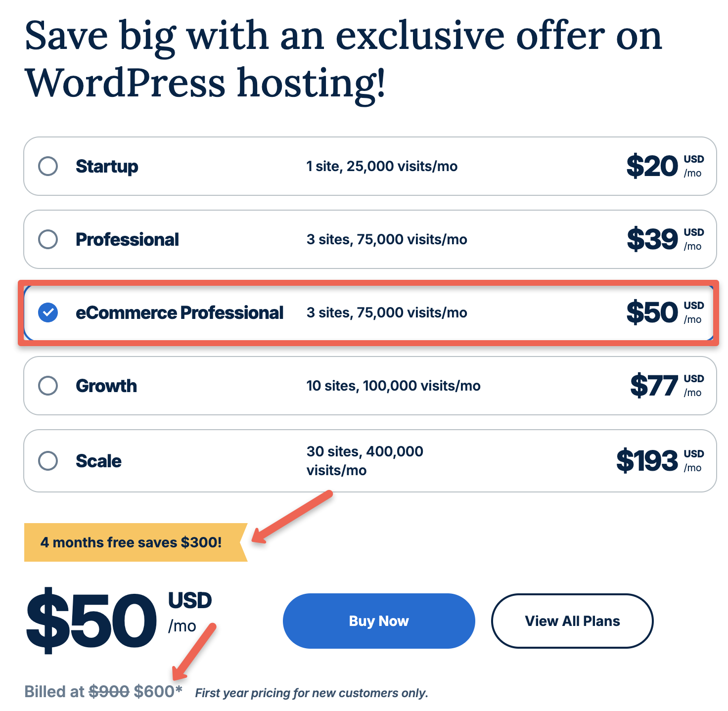
Task: Select the Startup plan radio button
Action: coord(47,167)
